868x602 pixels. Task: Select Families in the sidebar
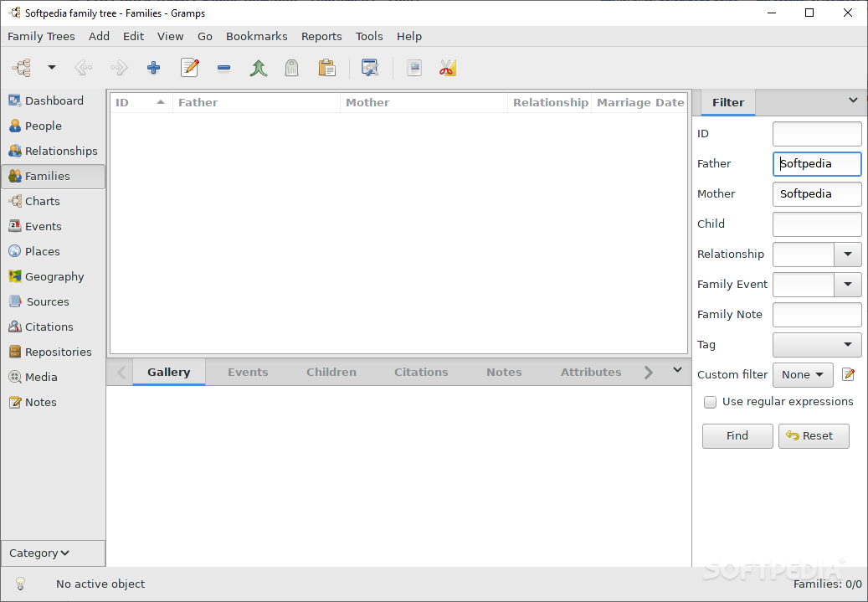pos(53,176)
